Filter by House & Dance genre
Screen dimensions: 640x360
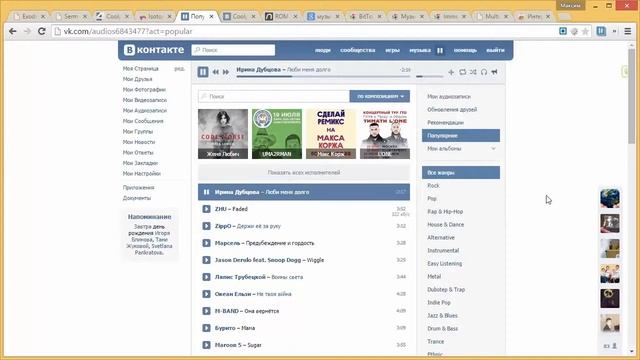click(x=445, y=225)
